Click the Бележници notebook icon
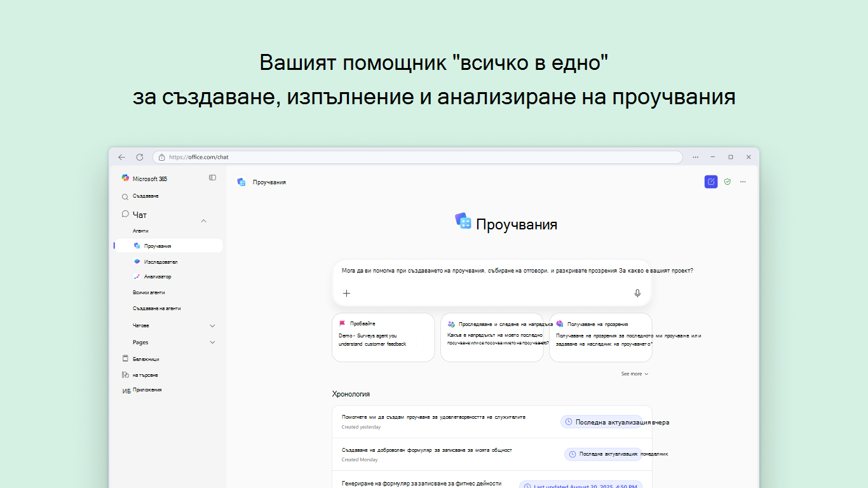This screenshot has height=488, width=868. coord(125,359)
